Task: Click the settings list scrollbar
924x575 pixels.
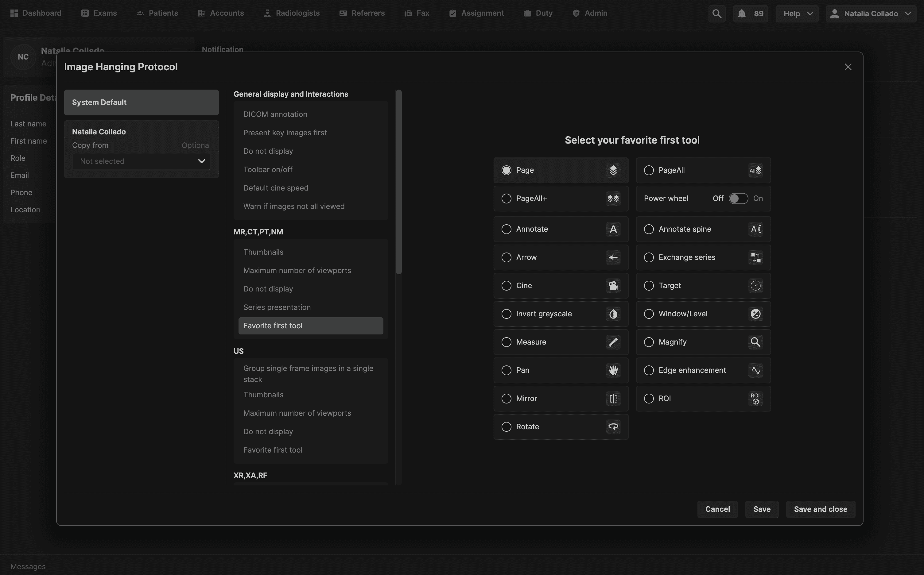Action: [x=398, y=183]
